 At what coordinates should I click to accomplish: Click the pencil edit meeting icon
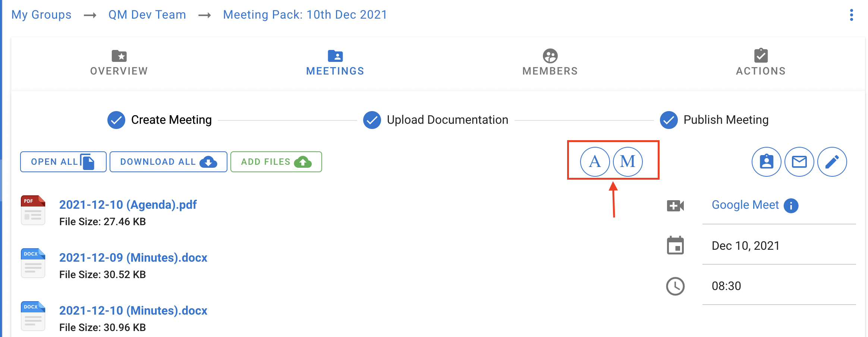(832, 162)
